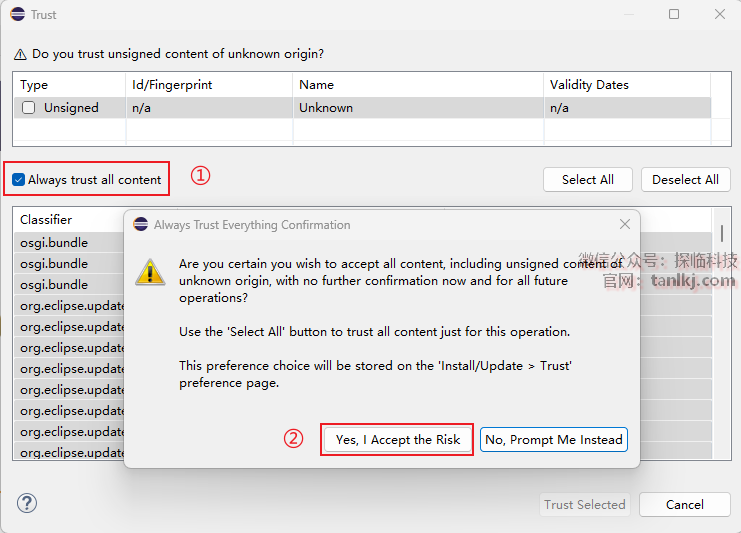
Task: Click the Eclipse icon in confirmation dialog title
Action: point(141,225)
